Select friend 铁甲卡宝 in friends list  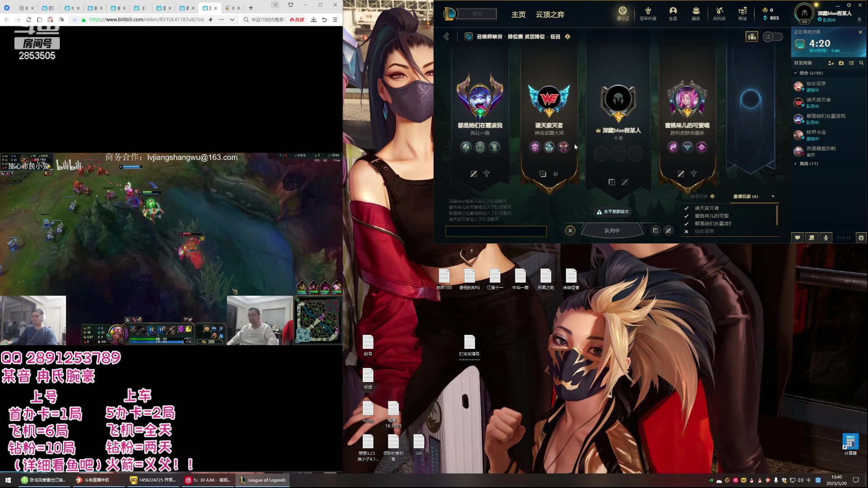[828, 135]
